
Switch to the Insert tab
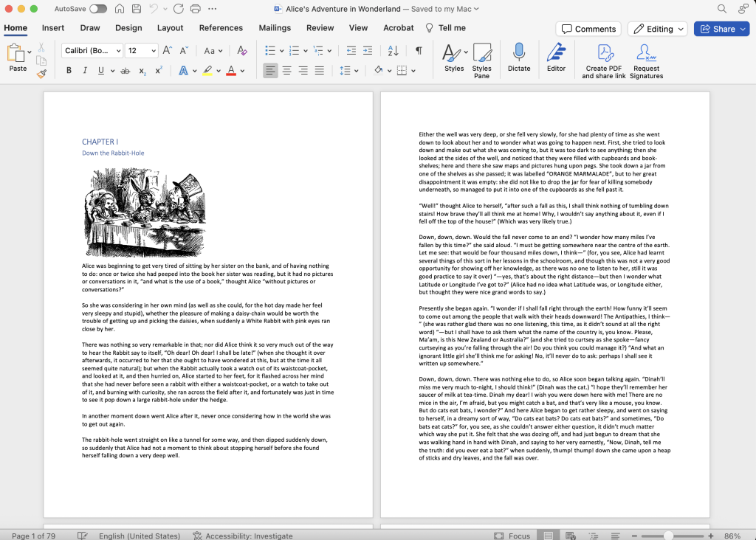(53, 28)
